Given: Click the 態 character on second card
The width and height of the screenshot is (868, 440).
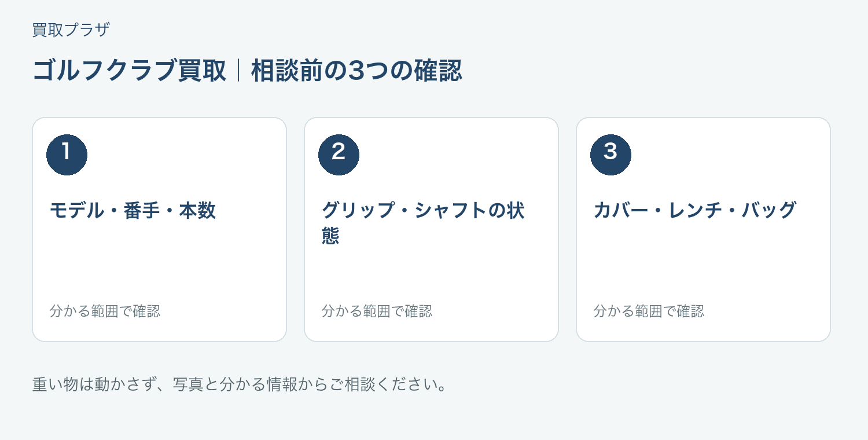Looking at the screenshot, I should coord(330,236).
